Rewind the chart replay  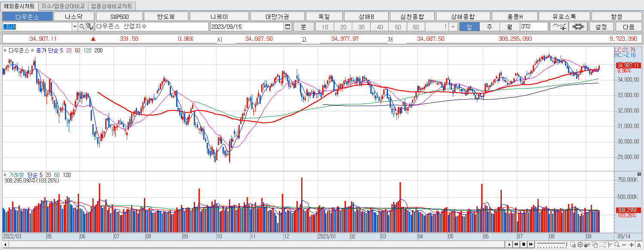516,244
